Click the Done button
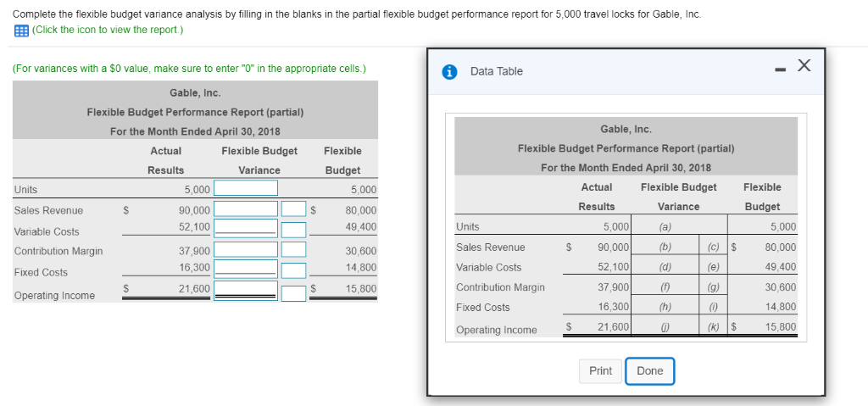This screenshot has height=406, width=868. [x=650, y=371]
